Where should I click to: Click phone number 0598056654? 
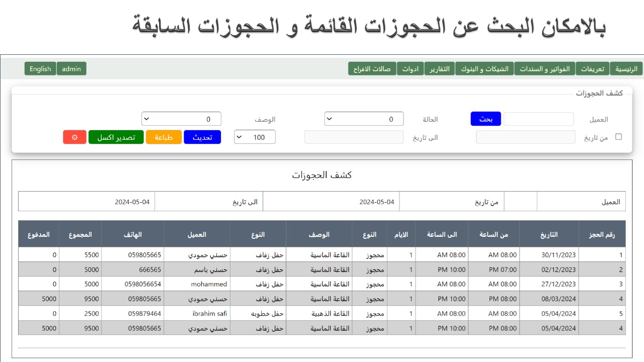[x=143, y=284]
